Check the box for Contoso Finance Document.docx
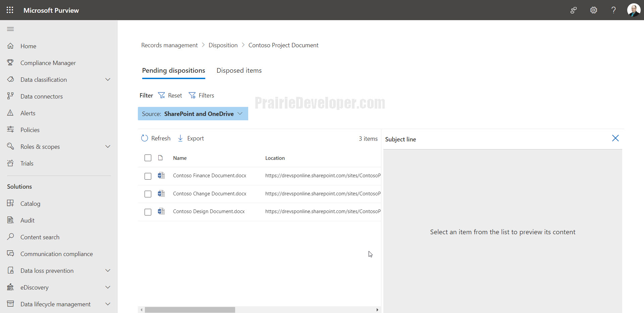Viewport: 644px width, 313px height. (x=148, y=176)
